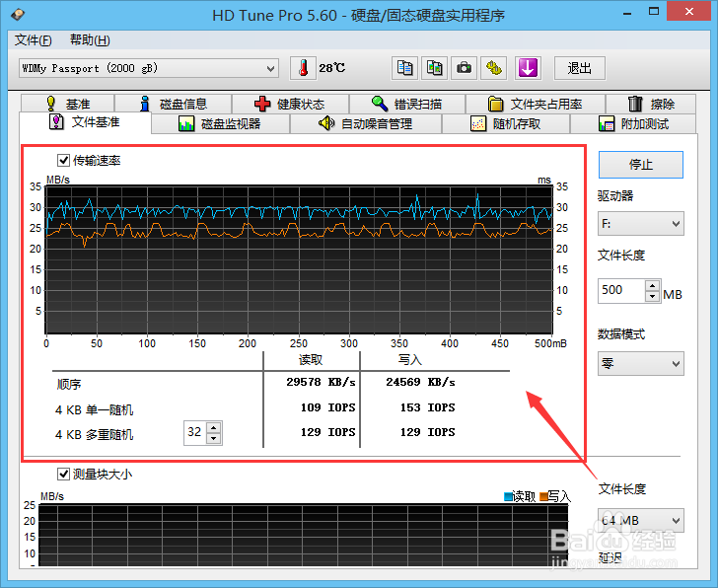Click the purple down-arrow icon
The image size is (718, 588).
click(528, 68)
